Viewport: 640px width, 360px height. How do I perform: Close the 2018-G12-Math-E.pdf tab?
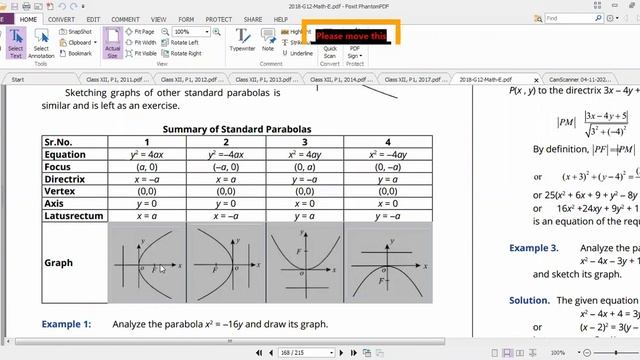tap(536, 80)
